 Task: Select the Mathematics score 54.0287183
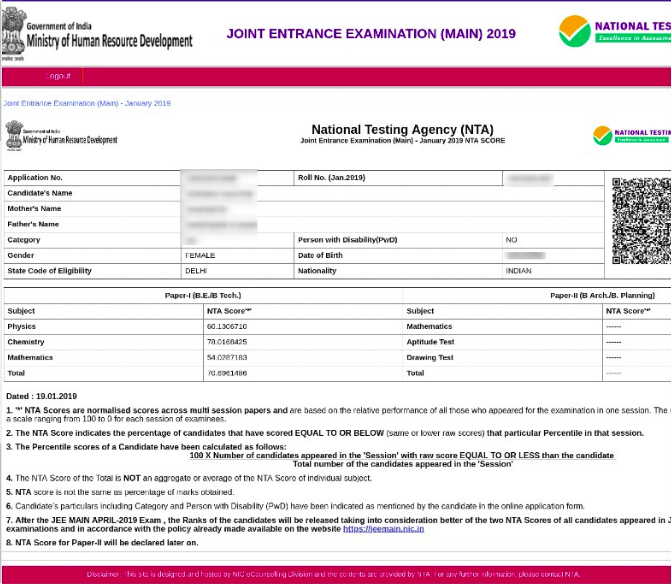tap(227, 357)
